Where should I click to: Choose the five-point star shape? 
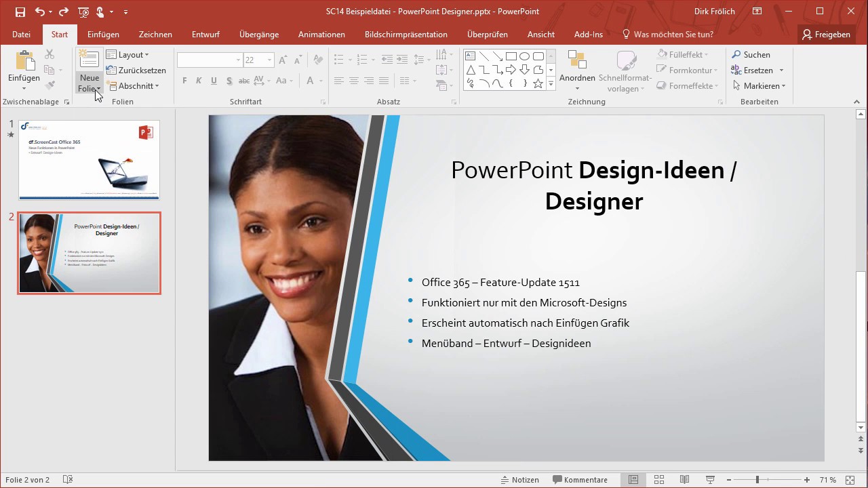(x=538, y=83)
